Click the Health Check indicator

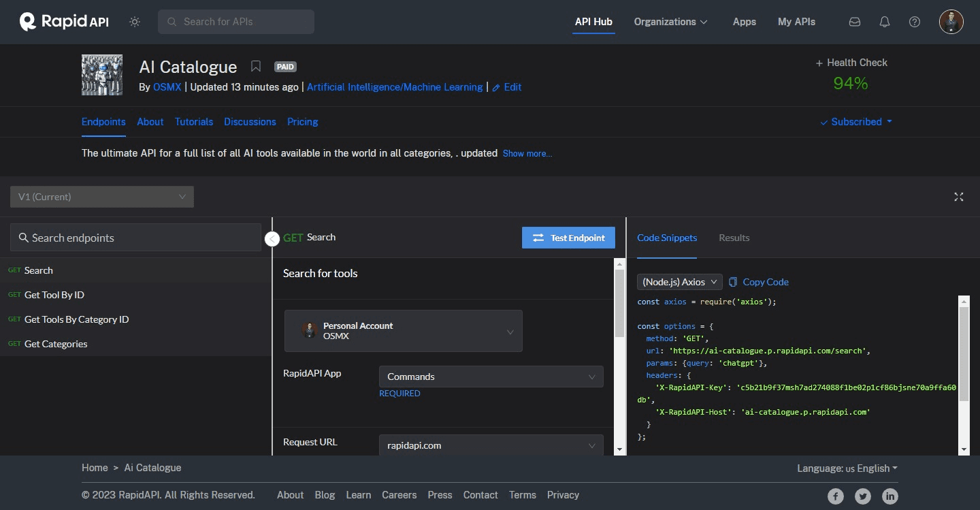[x=851, y=63]
